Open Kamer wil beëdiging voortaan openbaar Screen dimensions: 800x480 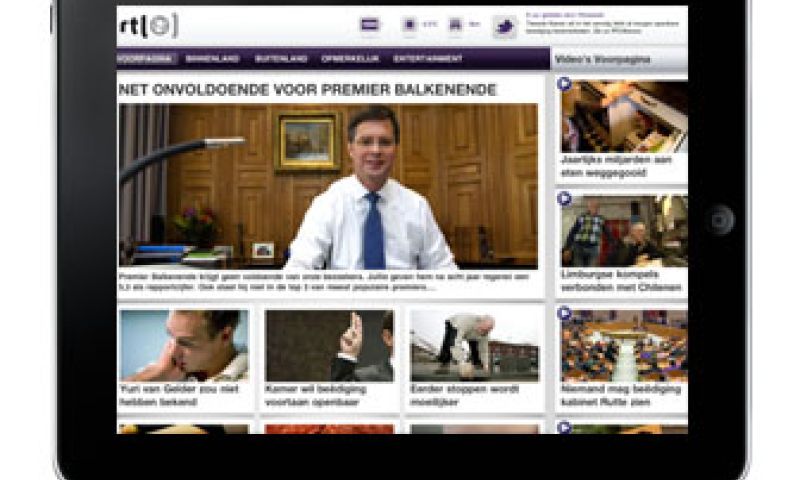point(316,396)
